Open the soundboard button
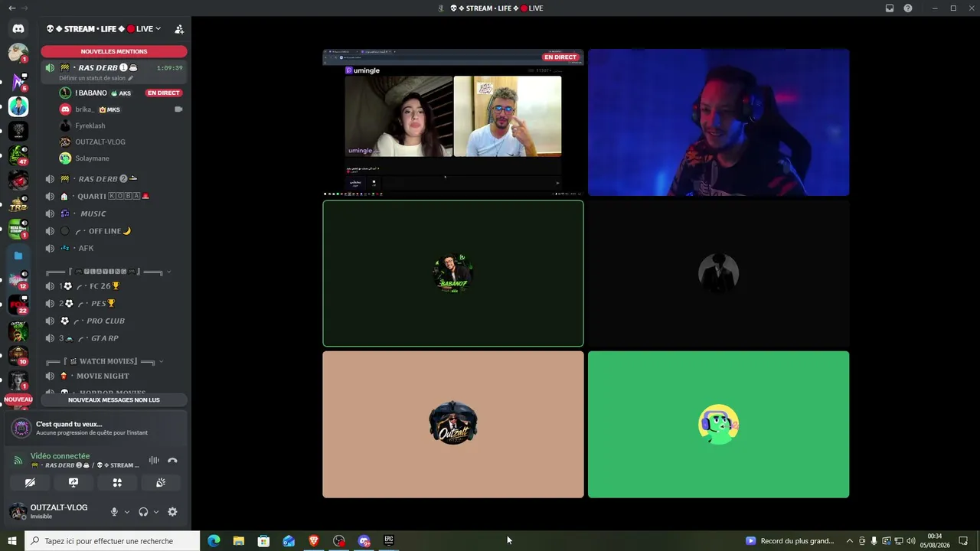 tap(161, 483)
